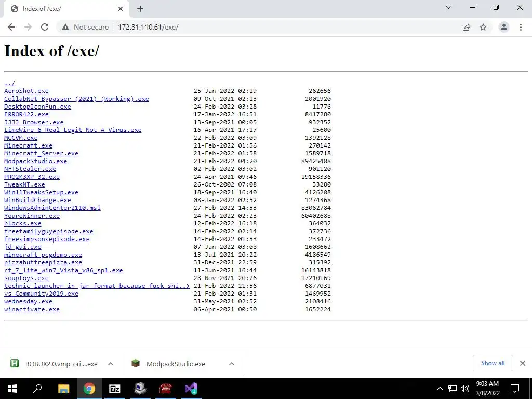Click Win11TweaksSetup.exe link
Screen dimensions: 532x399
click(41, 192)
